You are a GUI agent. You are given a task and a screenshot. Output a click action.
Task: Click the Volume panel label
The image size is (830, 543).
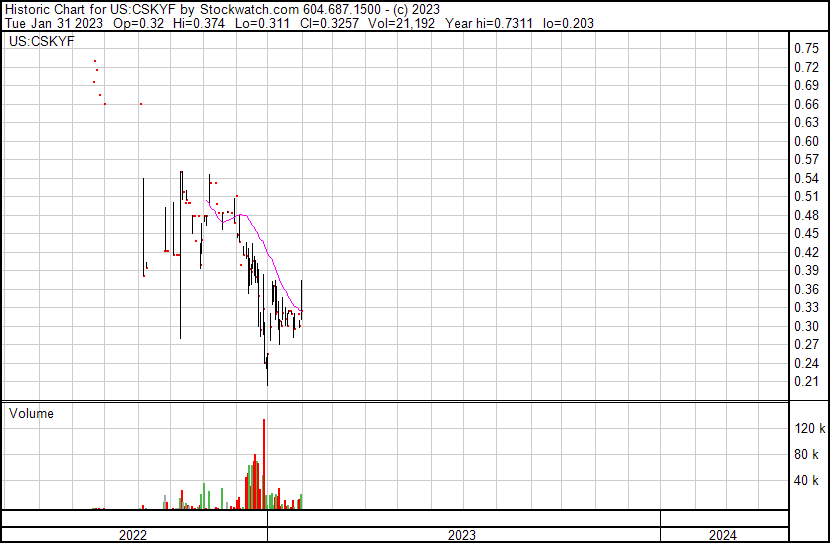31,413
